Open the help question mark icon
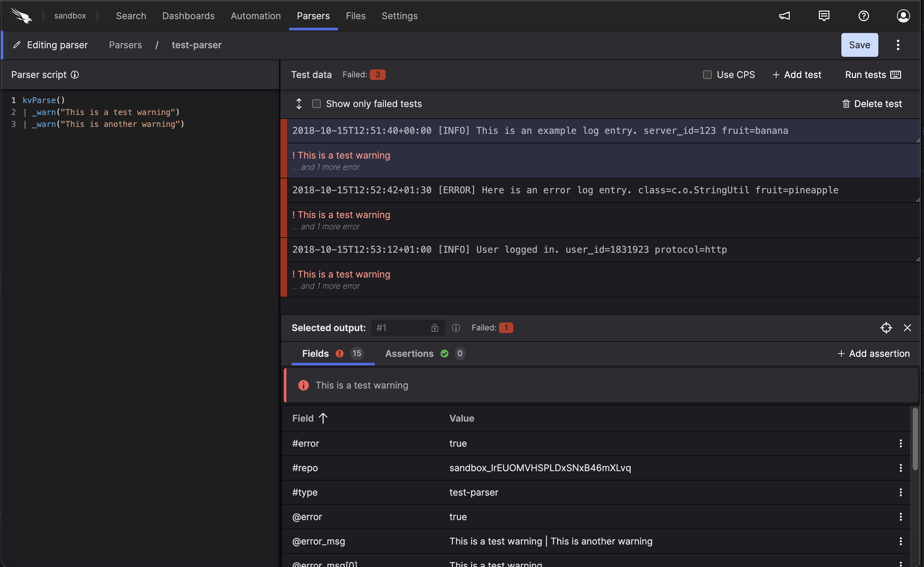The image size is (924, 567). [x=863, y=16]
